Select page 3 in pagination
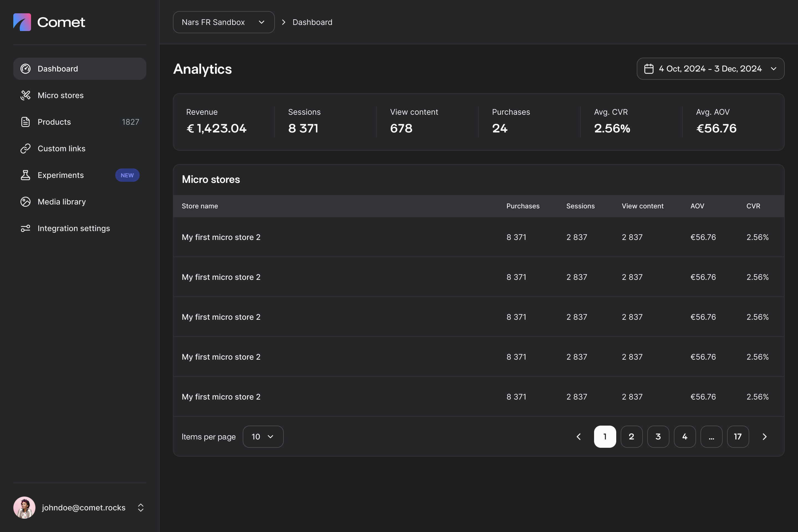 (x=658, y=437)
